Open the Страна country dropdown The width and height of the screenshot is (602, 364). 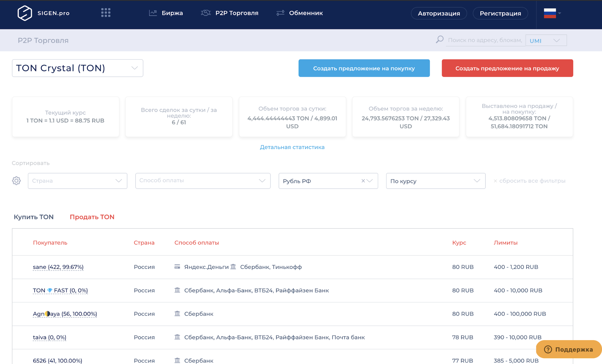[77, 181]
